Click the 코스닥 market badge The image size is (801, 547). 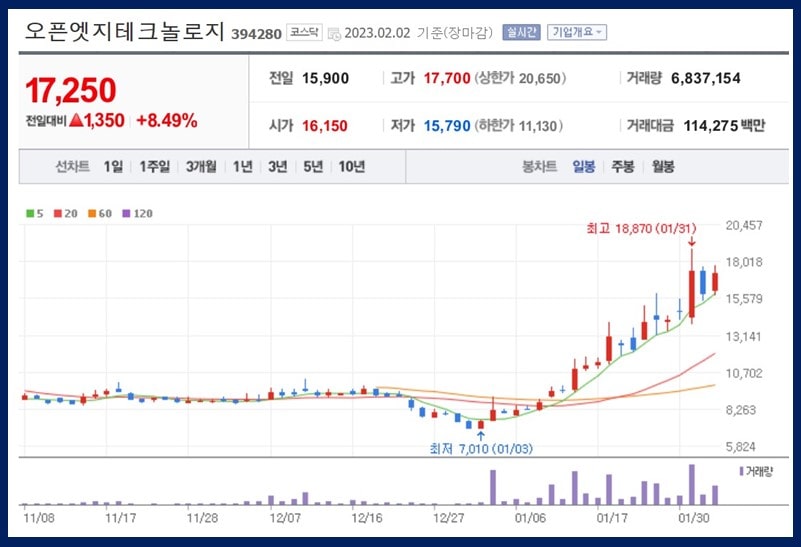click(304, 32)
